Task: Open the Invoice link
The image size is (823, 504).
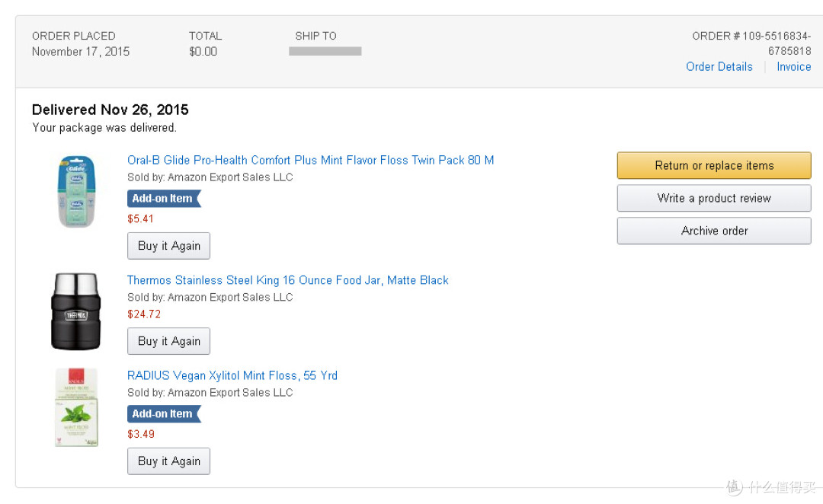Action: pos(793,66)
